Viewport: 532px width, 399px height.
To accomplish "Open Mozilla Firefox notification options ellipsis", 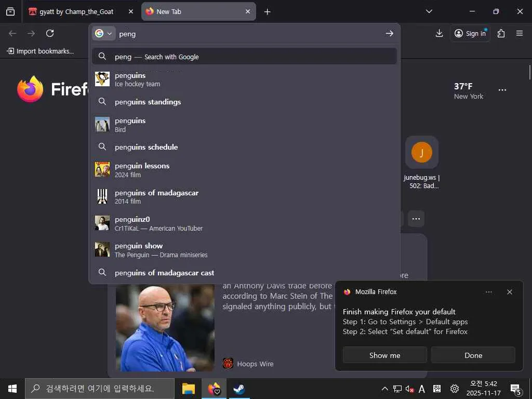I will (488, 292).
